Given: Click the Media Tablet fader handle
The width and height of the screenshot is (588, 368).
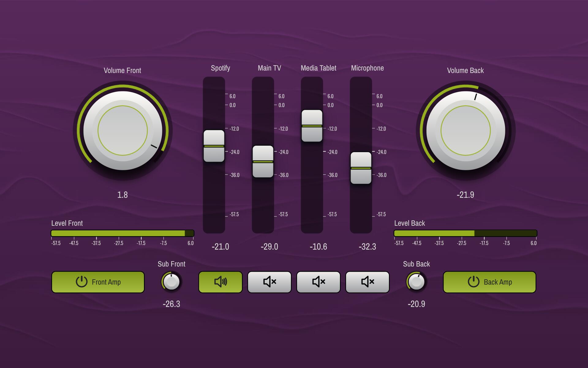Looking at the screenshot, I should [312, 126].
